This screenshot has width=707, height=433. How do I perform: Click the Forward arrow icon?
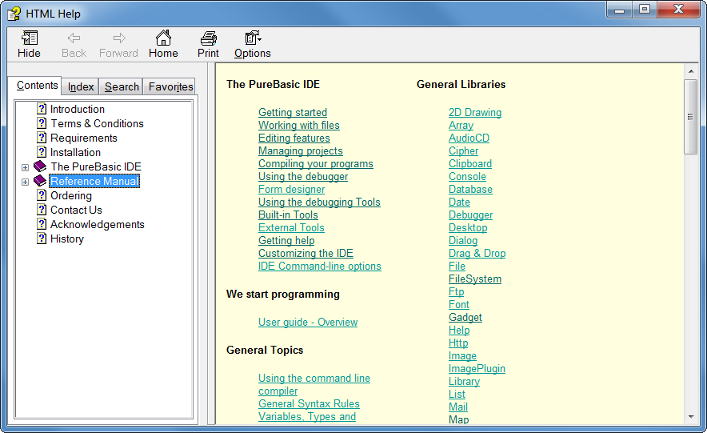(119, 38)
